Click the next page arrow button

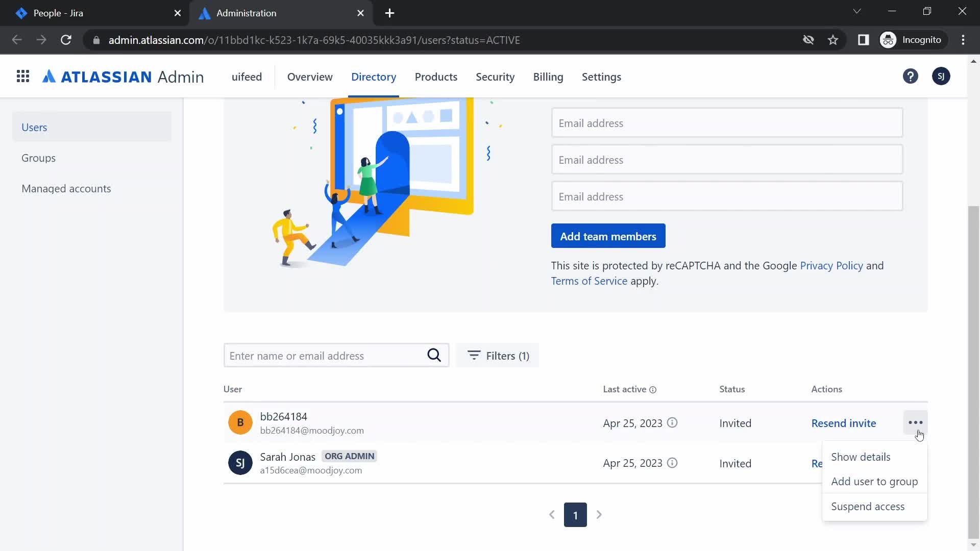point(599,515)
